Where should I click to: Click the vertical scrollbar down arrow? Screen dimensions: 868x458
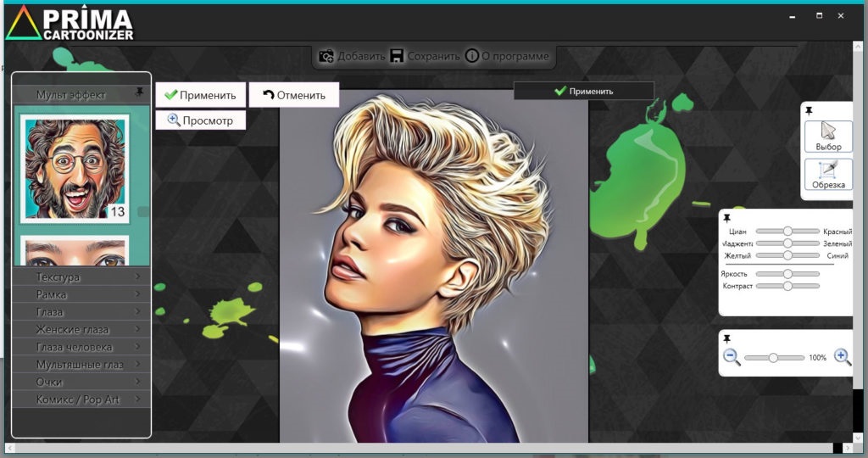click(859, 436)
